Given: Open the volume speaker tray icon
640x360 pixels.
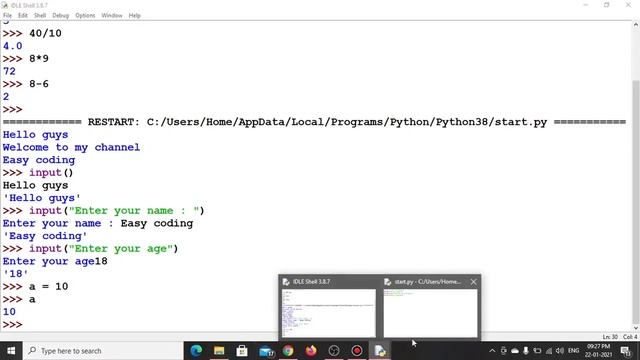Looking at the screenshot, I should [560, 351].
